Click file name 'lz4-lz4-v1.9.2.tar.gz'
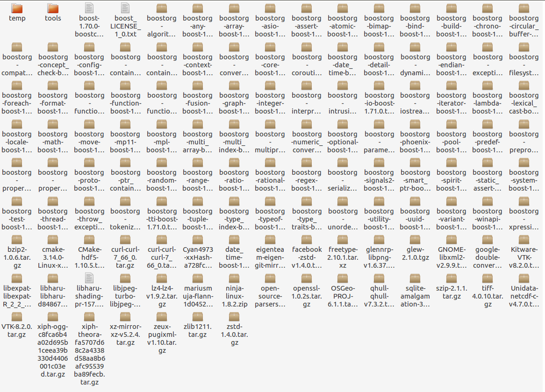Image resolution: width=545 pixels, height=392 pixels. [162, 296]
